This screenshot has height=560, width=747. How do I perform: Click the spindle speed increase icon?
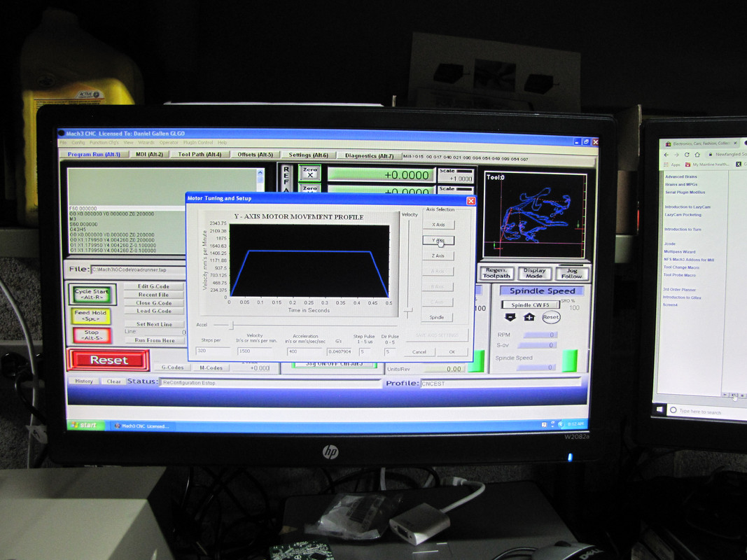coord(529,317)
